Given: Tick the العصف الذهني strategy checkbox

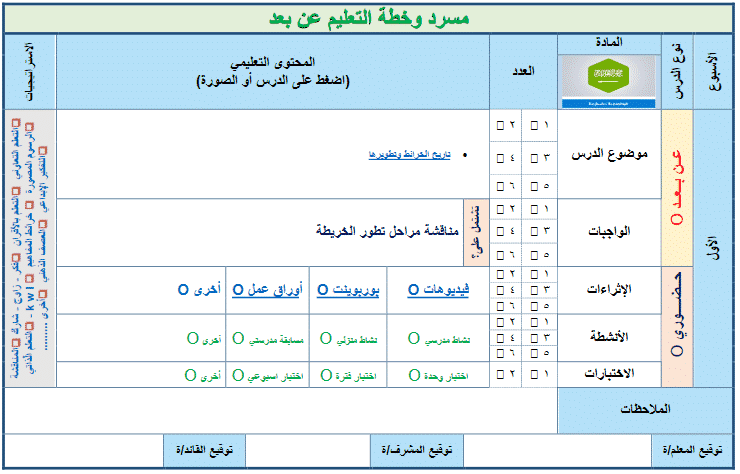Looking at the screenshot, I should [x=43, y=224].
